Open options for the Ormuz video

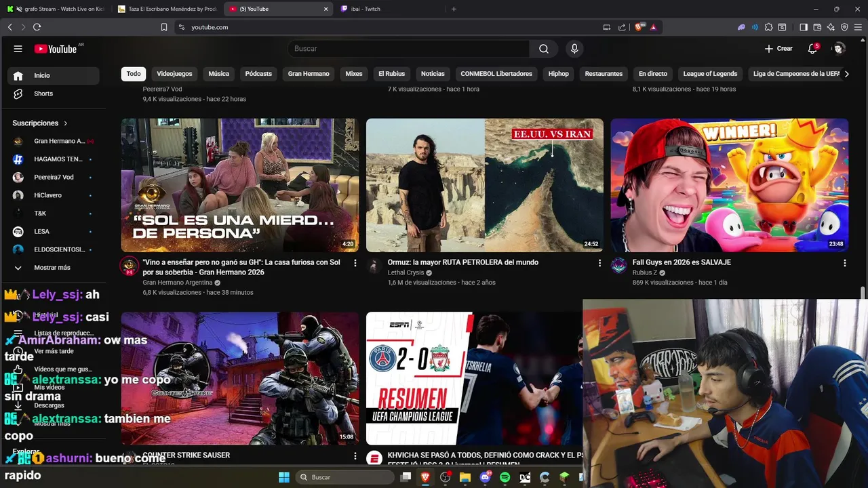600,263
